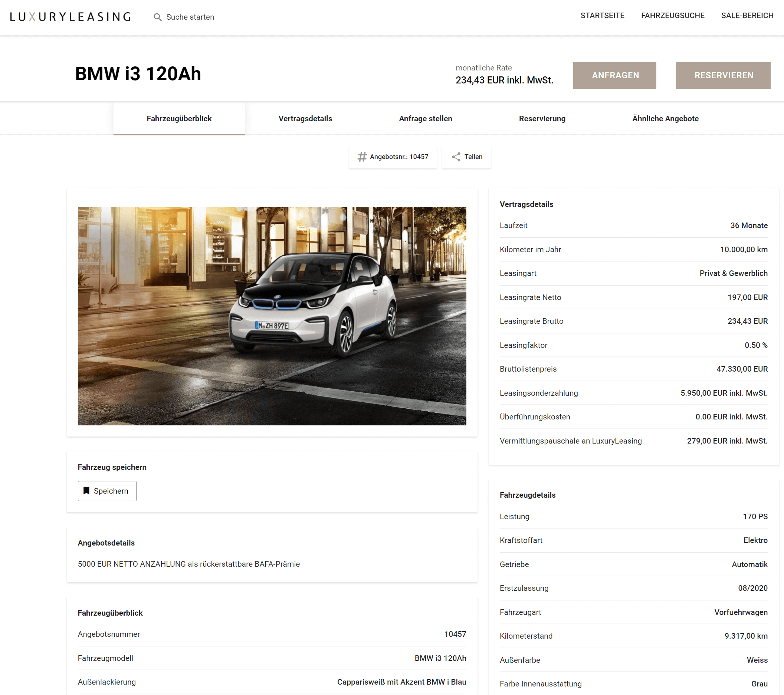Click the Fahrzeugmodell 'BMW i3 120Ah' table value
This screenshot has height=695, width=784.
click(440, 659)
